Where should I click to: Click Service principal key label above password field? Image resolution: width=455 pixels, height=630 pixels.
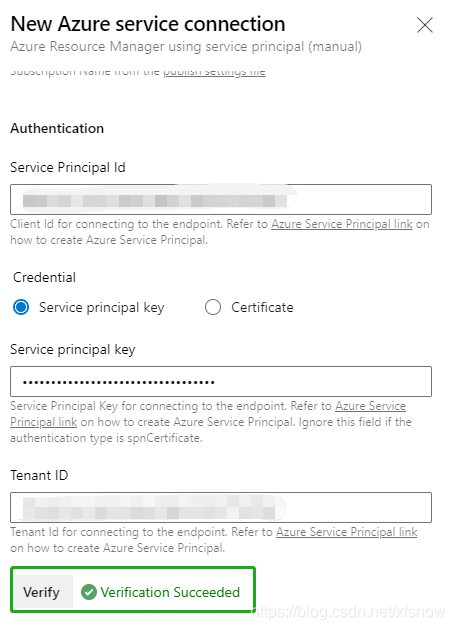tap(73, 350)
